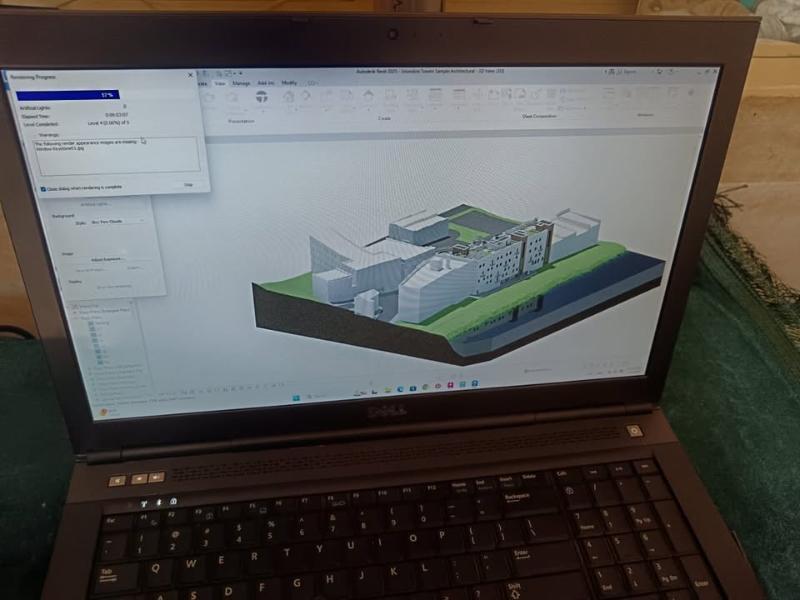
Task: Open the Add-Ins ribbon tab
Action: [x=266, y=83]
